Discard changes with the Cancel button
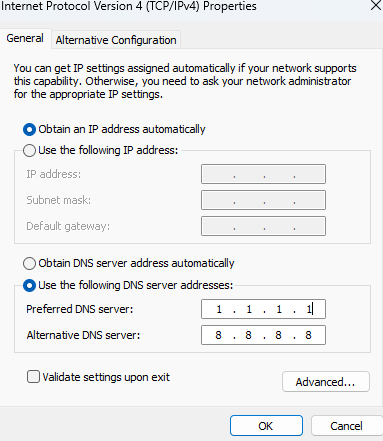Screen dimensions: 383x441 pos(347,426)
